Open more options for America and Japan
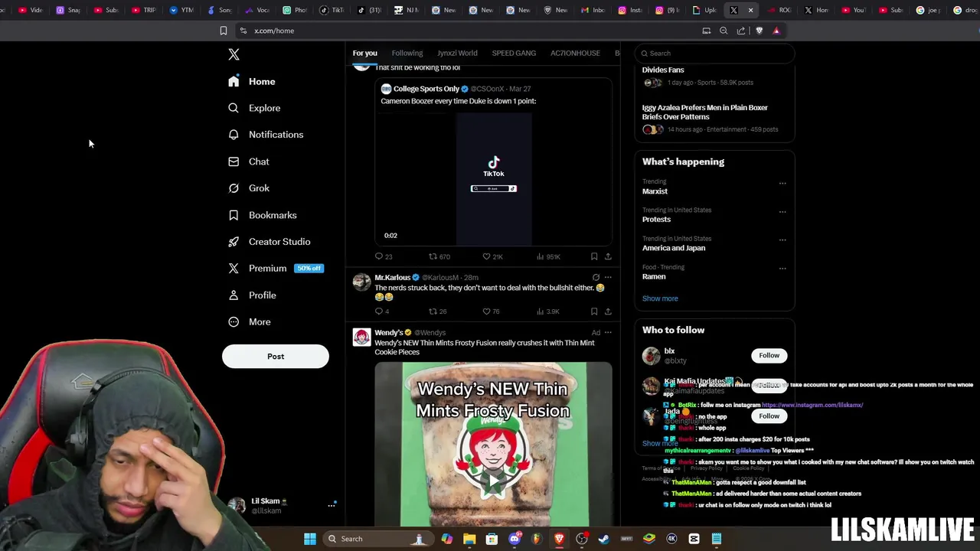Image resolution: width=980 pixels, height=551 pixels. point(782,240)
